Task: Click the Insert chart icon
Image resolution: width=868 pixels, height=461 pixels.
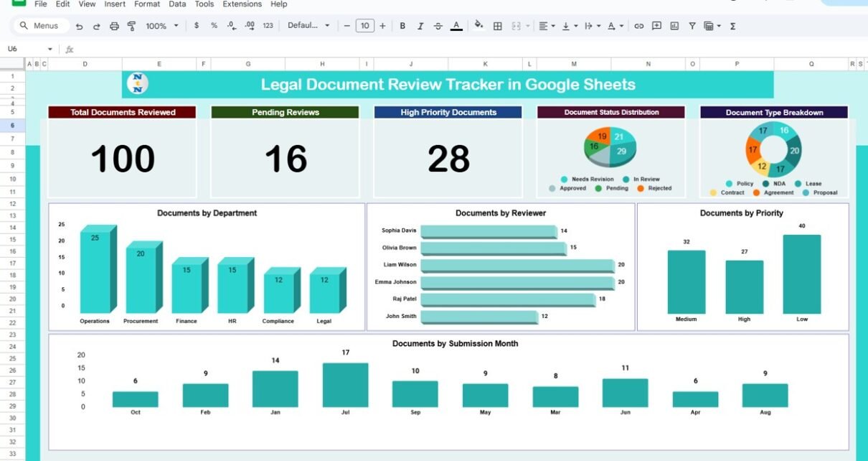Action: pos(674,26)
